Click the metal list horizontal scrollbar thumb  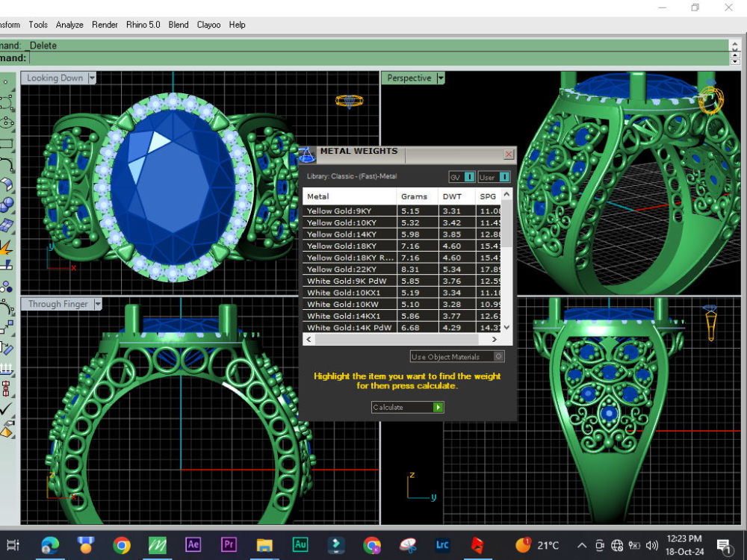(397, 340)
